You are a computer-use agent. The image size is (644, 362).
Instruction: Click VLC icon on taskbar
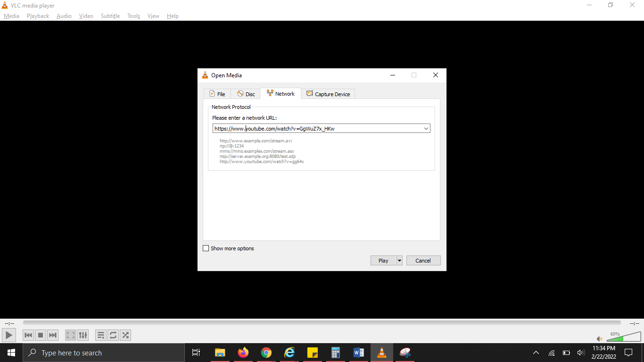382,353
